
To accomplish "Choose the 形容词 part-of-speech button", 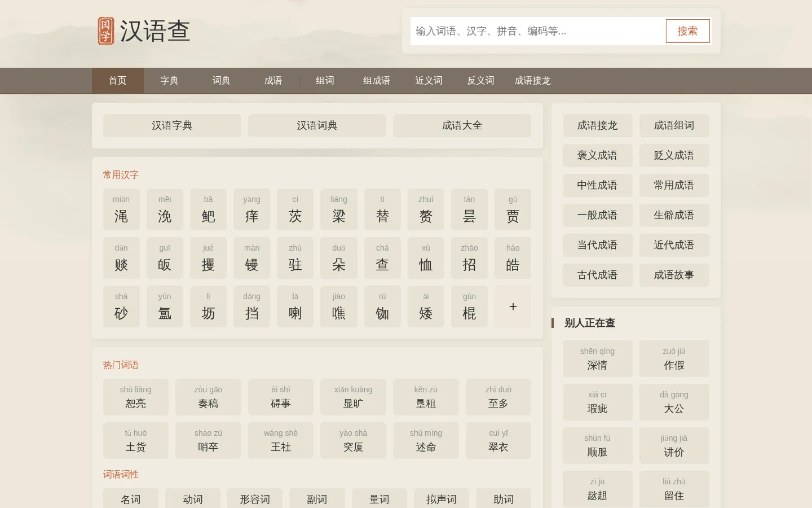I will (255, 499).
